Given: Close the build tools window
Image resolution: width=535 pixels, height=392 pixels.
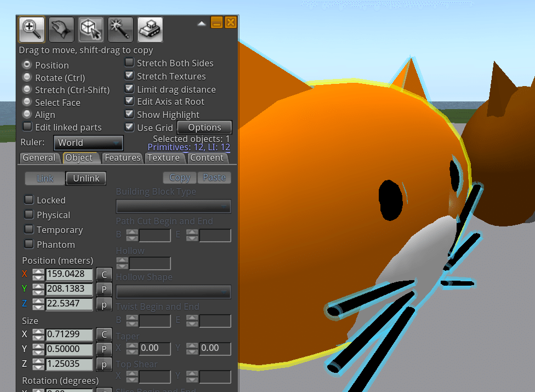Looking at the screenshot, I should [231, 22].
